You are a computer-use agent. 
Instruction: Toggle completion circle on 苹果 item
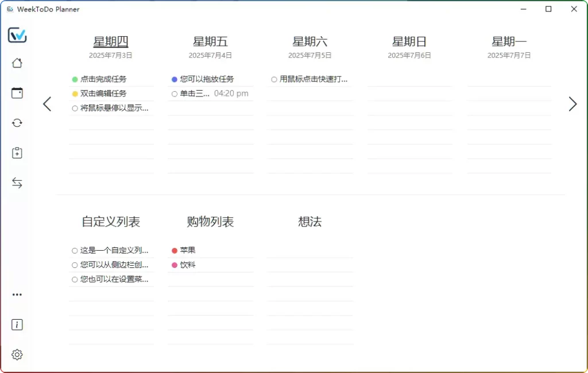click(x=174, y=250)
